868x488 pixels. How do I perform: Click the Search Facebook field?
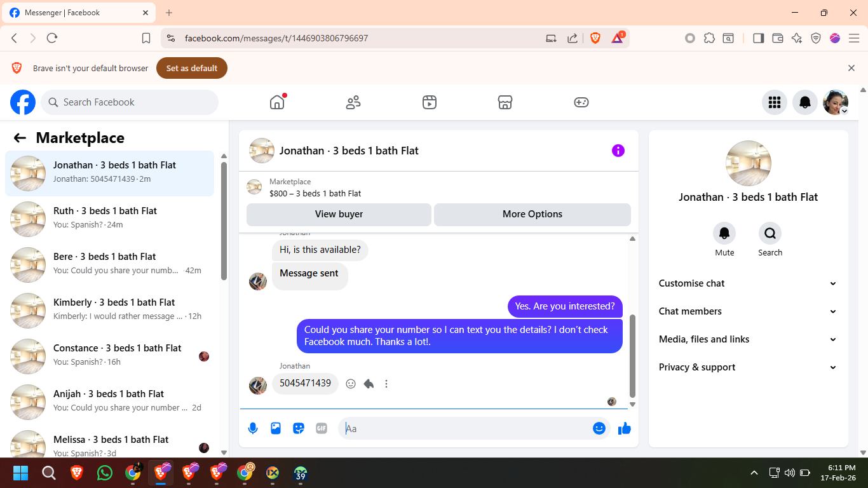pyautogui.click(x=130, y=102)
